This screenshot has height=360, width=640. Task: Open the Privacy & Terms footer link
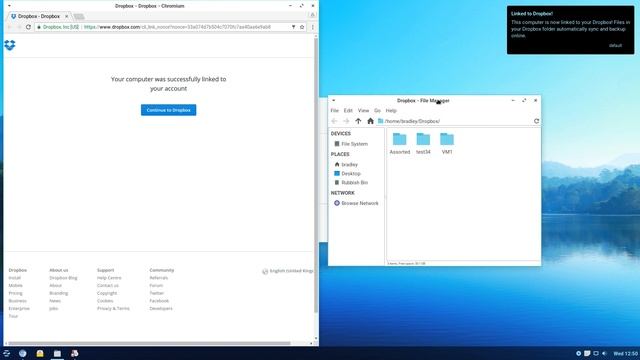pyautogui.click(x=113, y=308)
